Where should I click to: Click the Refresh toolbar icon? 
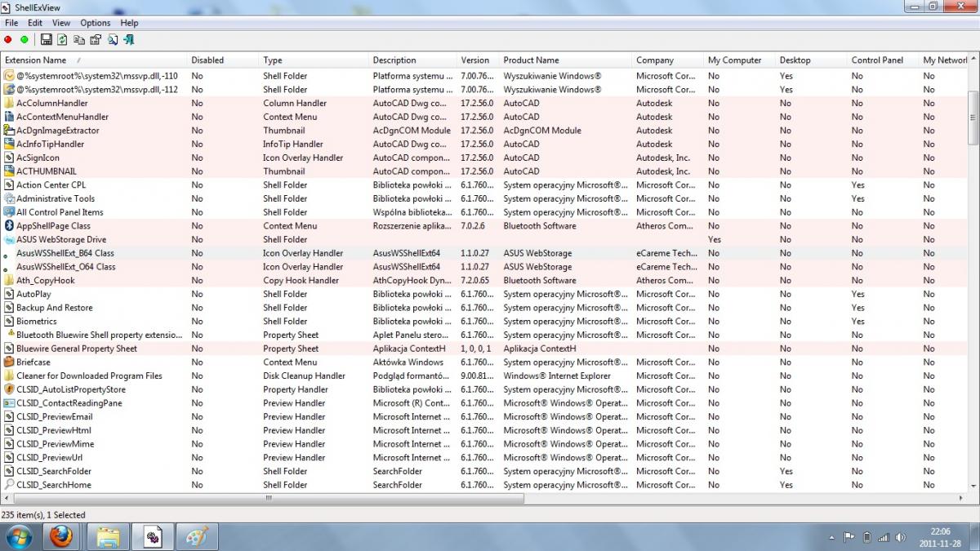63,39
